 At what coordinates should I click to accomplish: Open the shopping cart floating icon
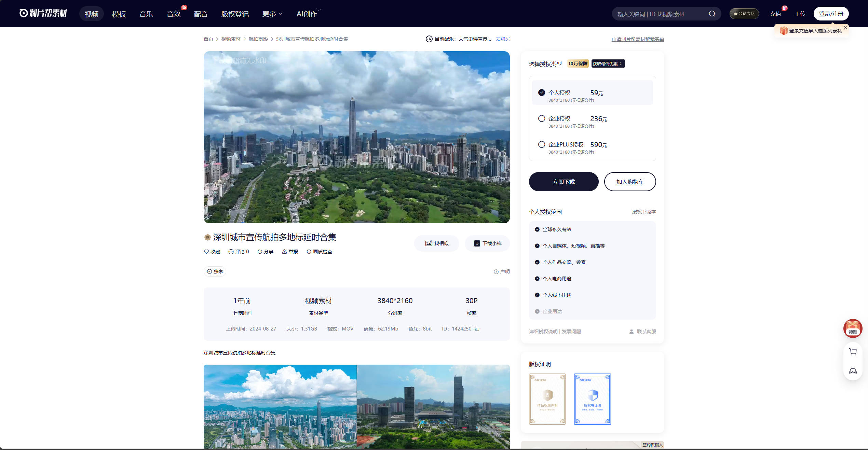853,352
